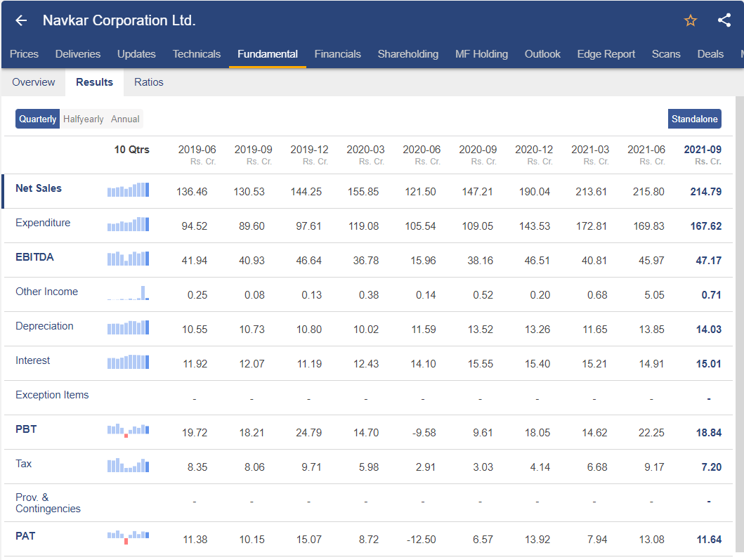Switch to Halfyearly results view
744x560 pixels.
[84, 119]
